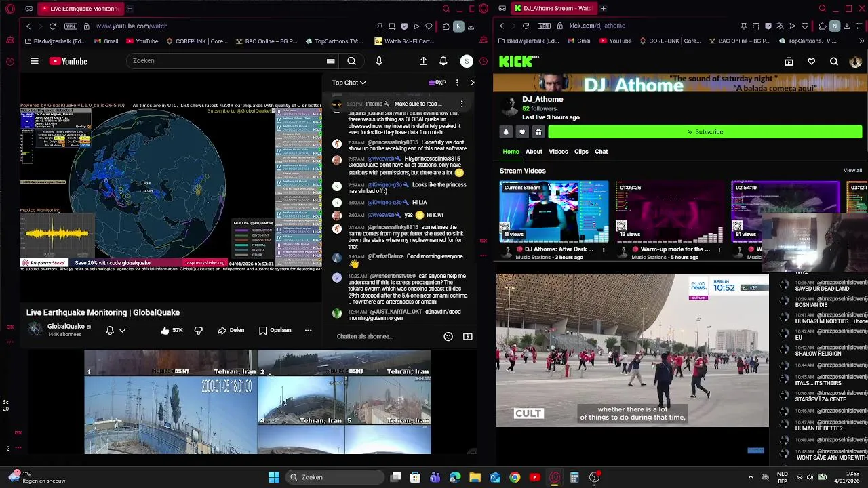
Task: Open Gmail bookmark in YouTube window
Action: click(106, 41)
